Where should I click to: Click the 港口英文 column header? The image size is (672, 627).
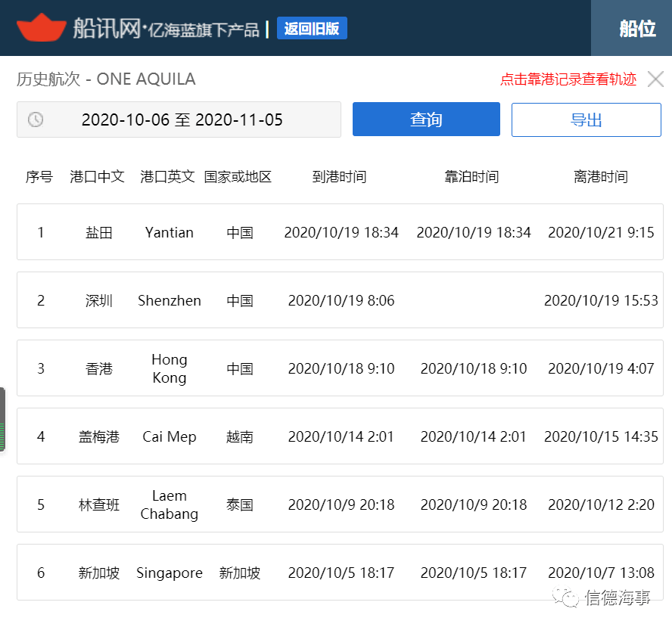[167, 176]
